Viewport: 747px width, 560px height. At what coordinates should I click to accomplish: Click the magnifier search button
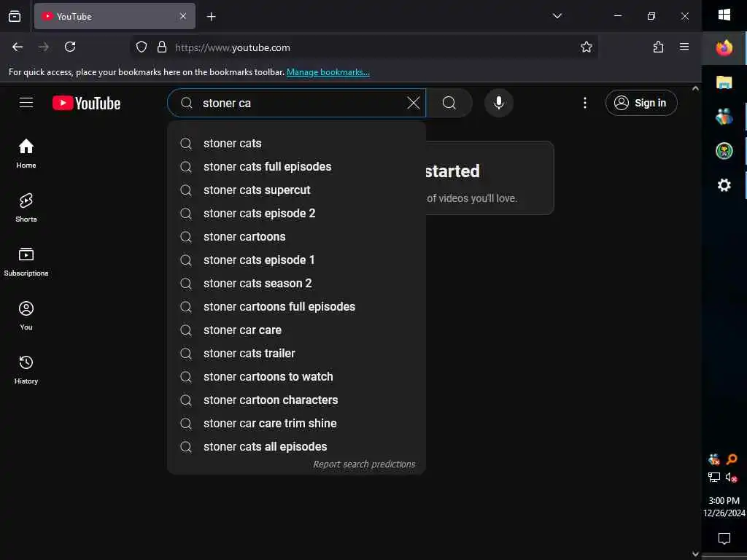pyautogui.click(x=449, y=103)
